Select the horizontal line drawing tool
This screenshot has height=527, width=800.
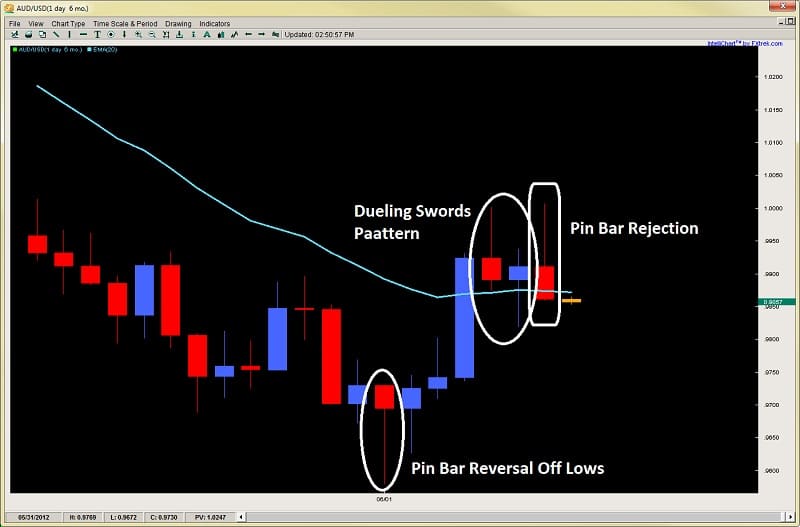[83, 35]
